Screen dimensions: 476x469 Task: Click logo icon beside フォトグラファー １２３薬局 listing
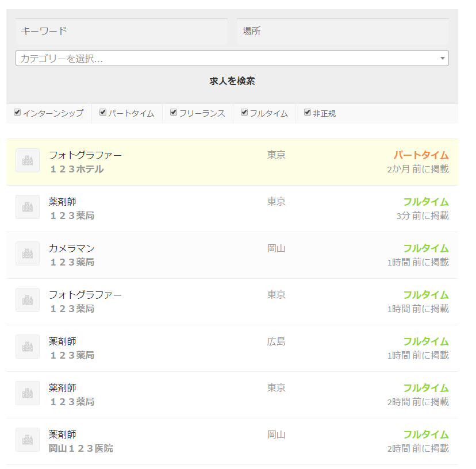click(28, 300)
